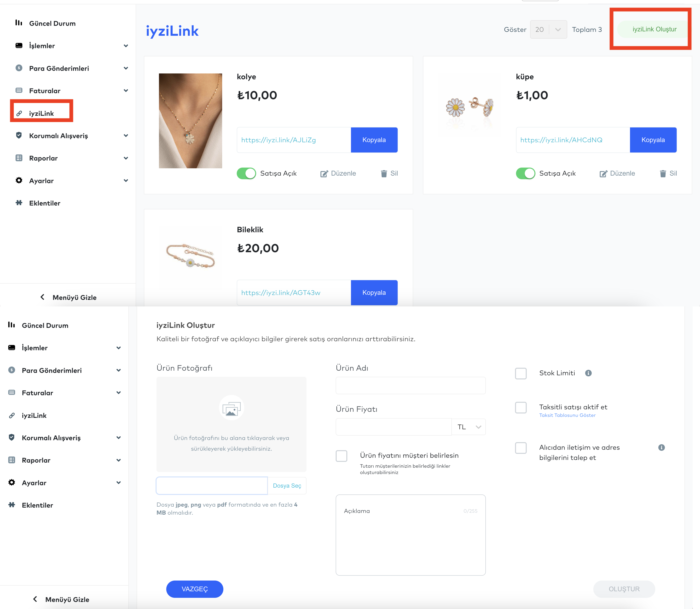
Task: Click the Eklentiler puzzle icon in top sidebar
Action: (19, 203)
